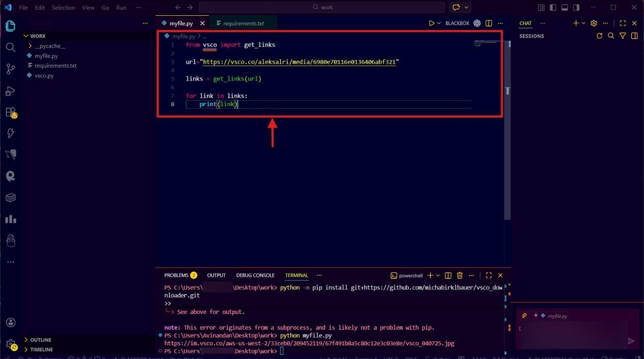644x359 pixels.
Task: Open the lightning bolt sidebar view
Action: (11, 133)
